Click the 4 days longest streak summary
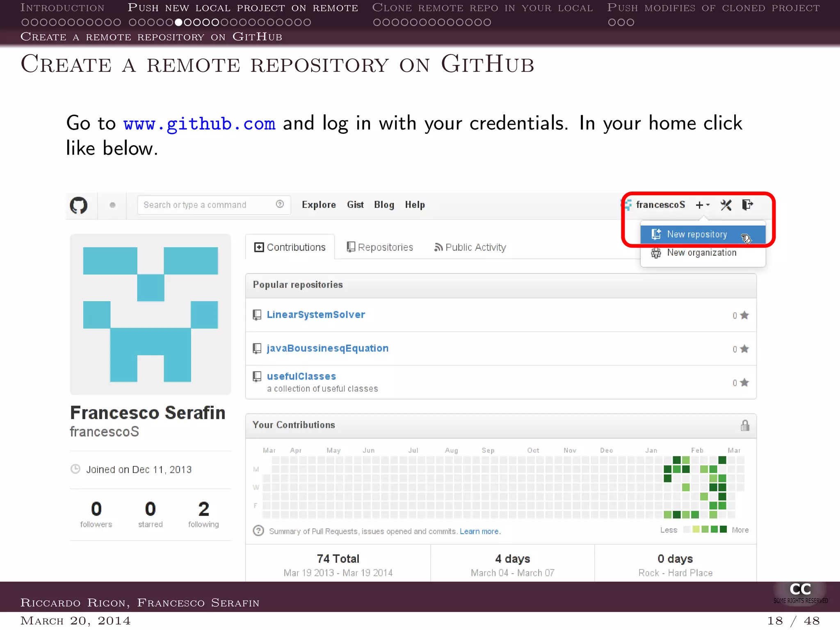The width and height of the screenshot is (840, 630). (513, 565)
